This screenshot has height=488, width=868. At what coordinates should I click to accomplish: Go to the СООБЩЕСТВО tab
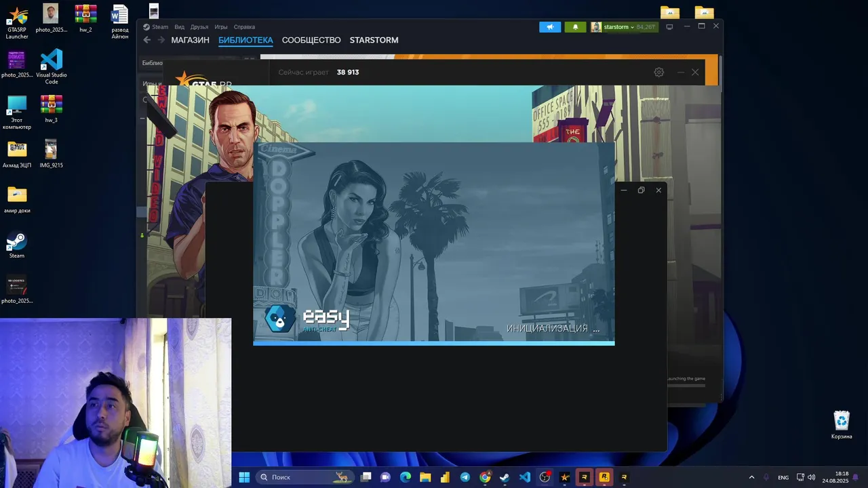(x=311, y=40)
